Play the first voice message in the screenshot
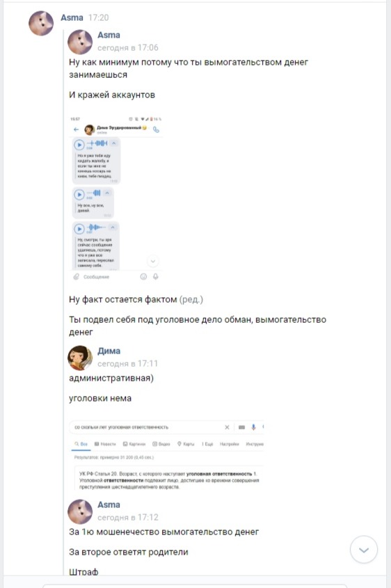 (79, 144)
